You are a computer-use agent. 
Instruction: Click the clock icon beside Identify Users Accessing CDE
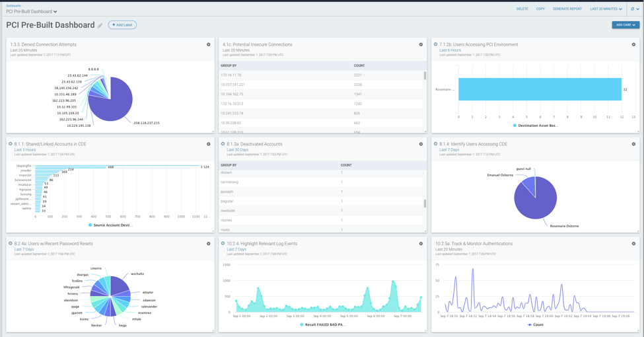(436, 144)
